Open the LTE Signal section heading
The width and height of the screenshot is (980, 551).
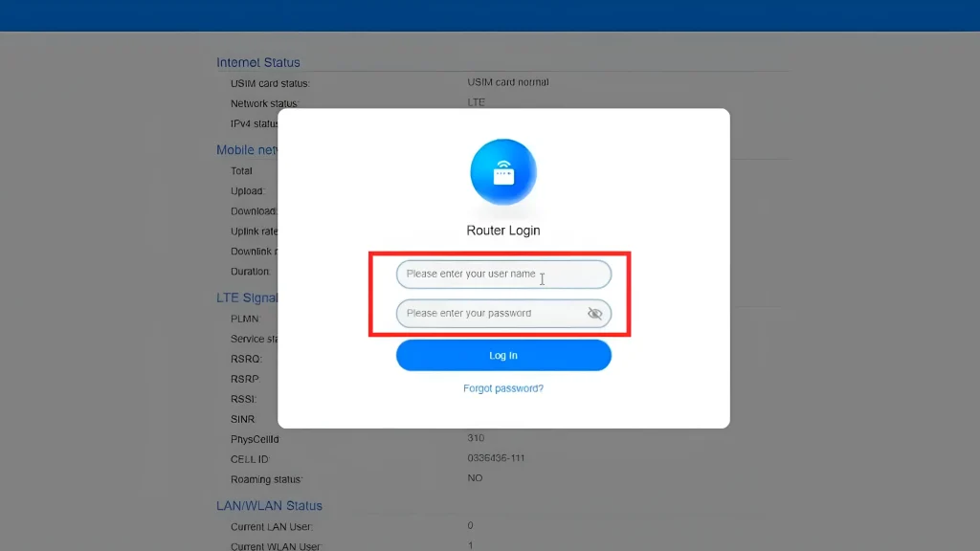point(246,297)
